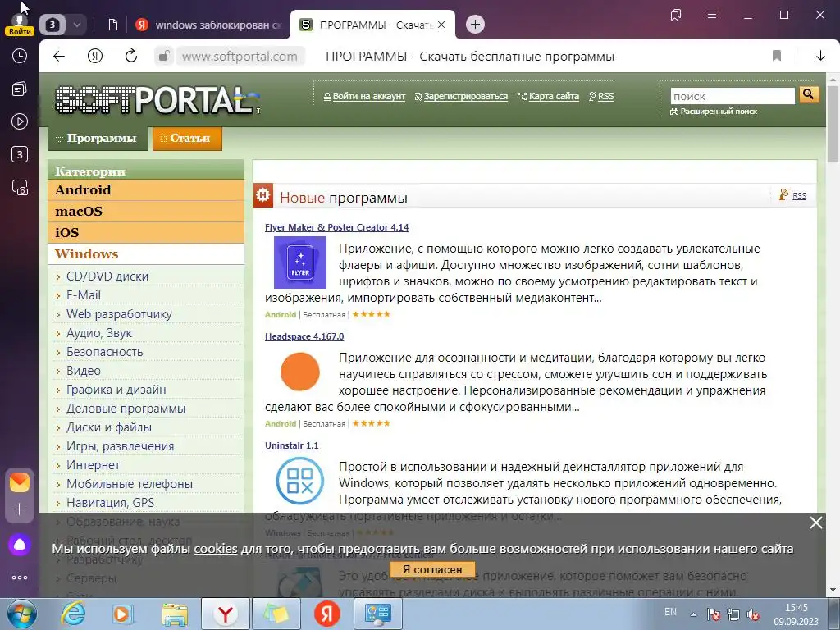Accept cookies with Я согласен button
The image size is (840, 630).
(432, 569)
